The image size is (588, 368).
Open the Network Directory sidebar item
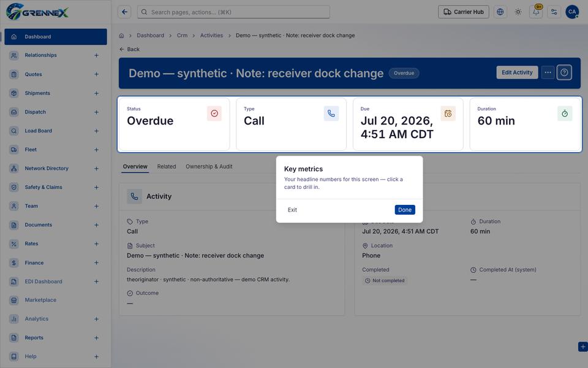click(x=56, y=169)
